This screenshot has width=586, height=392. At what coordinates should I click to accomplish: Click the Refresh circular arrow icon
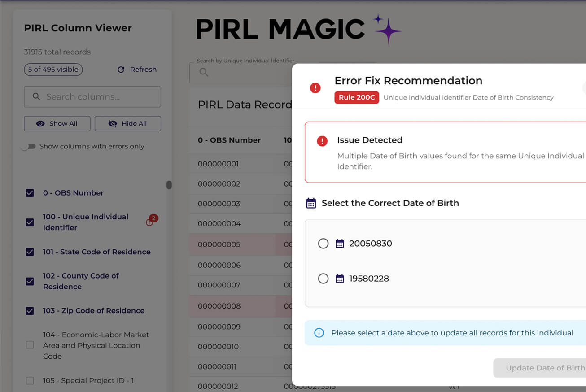(x=121, y=70)
